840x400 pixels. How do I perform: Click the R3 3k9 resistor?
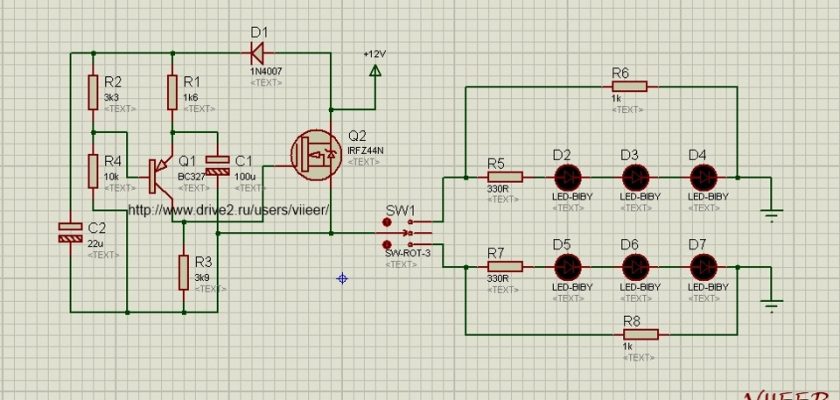click(184, 271)
